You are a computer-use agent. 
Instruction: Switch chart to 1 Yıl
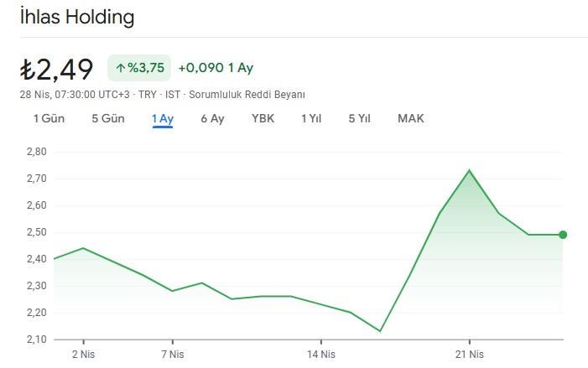[x=311, y=118]
